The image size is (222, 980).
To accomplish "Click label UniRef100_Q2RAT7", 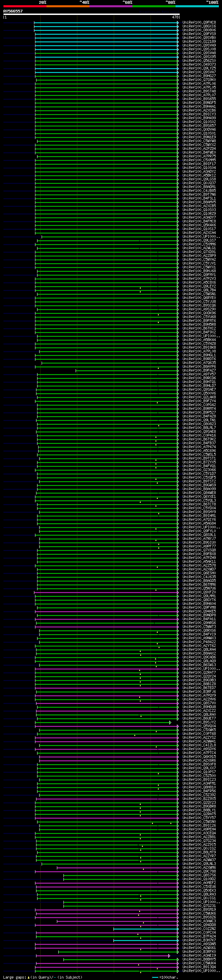I will pyautogui.click(x=199, y=672).
